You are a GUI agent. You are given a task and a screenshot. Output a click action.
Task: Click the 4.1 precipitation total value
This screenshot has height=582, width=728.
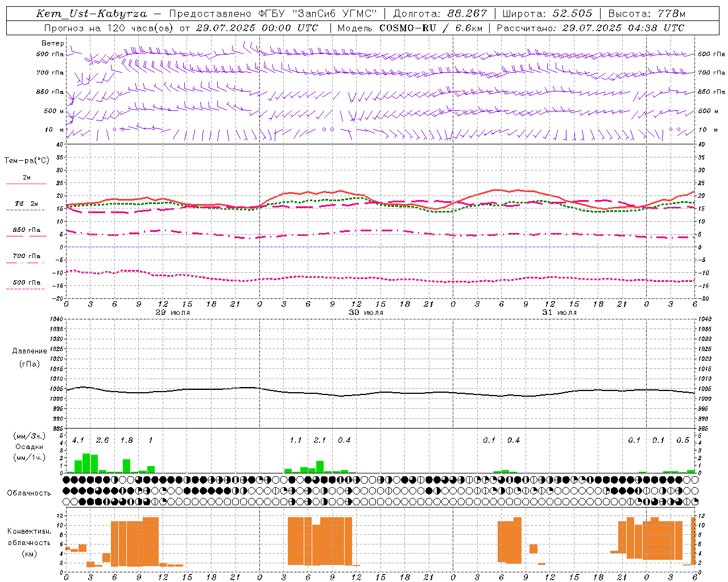click(x=78, y=440)
